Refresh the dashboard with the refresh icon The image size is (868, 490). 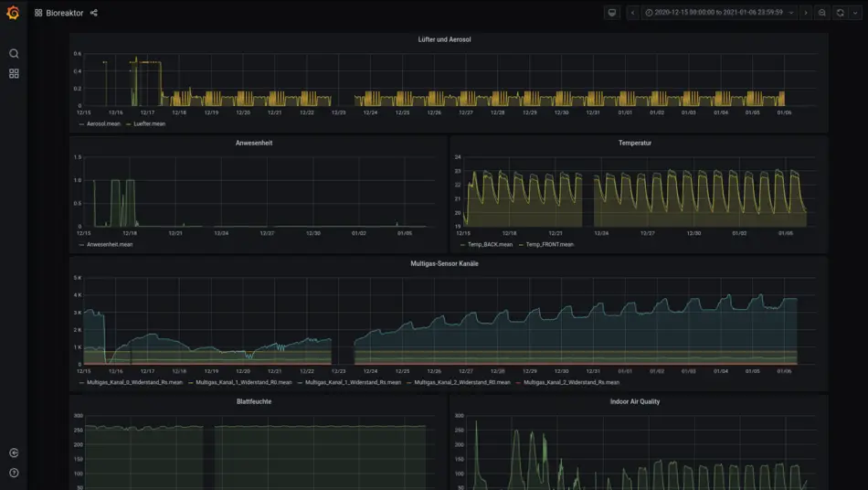[840, 13]
